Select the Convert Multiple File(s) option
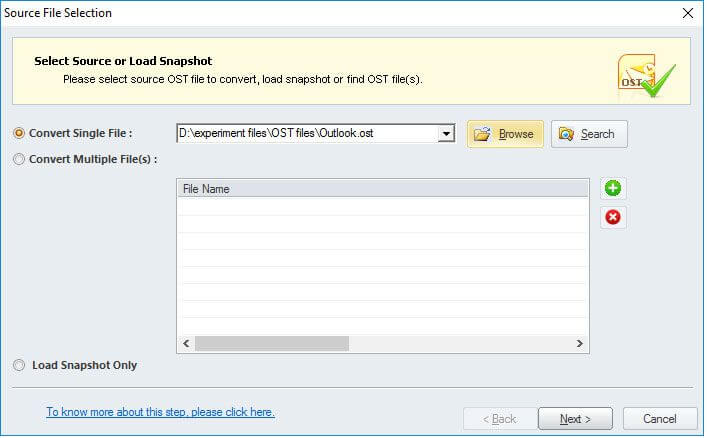Viewport: 707px width, 438px height. point(19,159)
